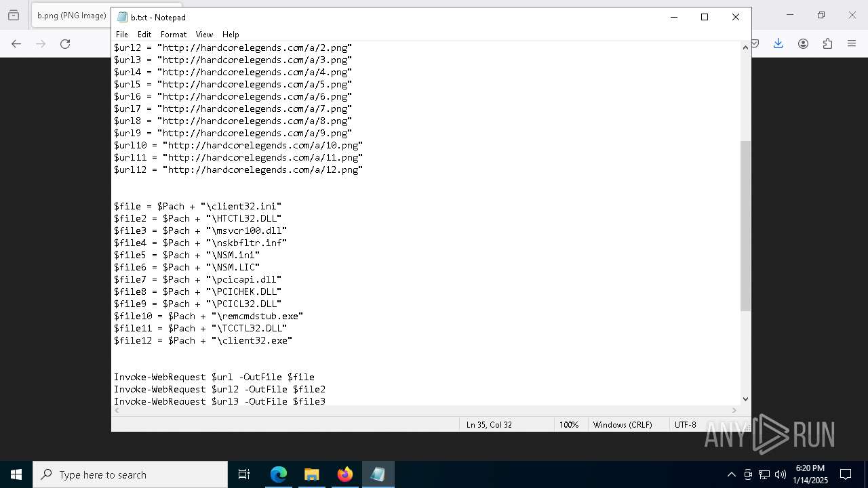Click the Firefox forward arrow button

(x=41, y=43)
